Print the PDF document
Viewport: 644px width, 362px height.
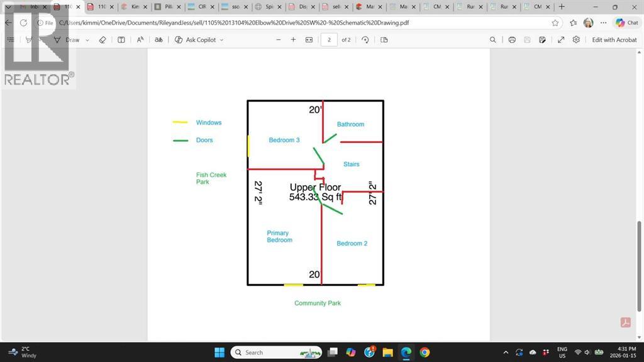pos(512,40)
